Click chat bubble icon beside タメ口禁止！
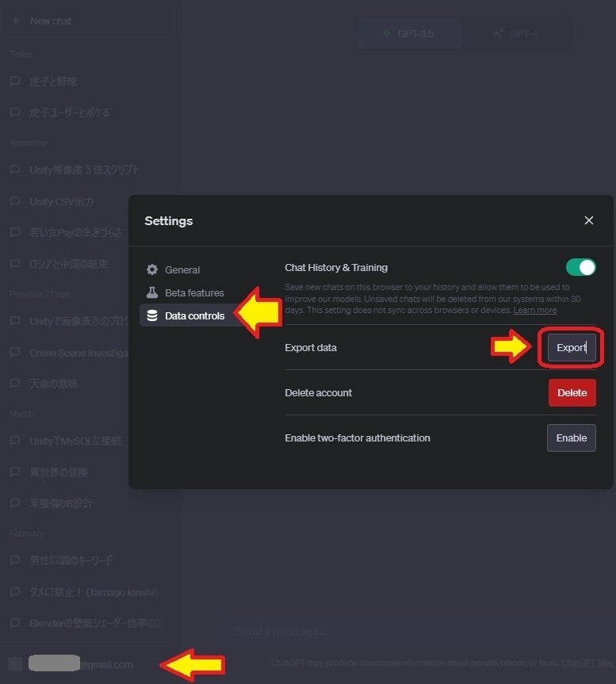Screen dimensions: 616x684 pyautogui.click(x=15, y=592)
